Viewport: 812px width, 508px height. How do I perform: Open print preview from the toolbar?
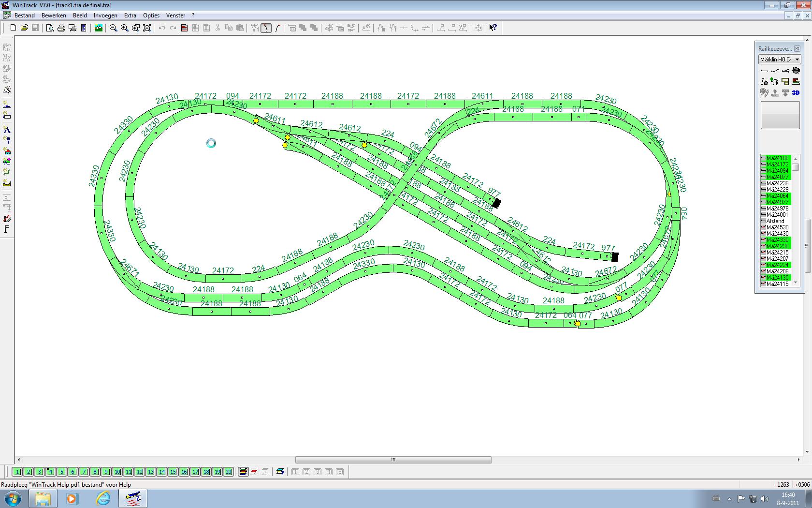[50, 28]
